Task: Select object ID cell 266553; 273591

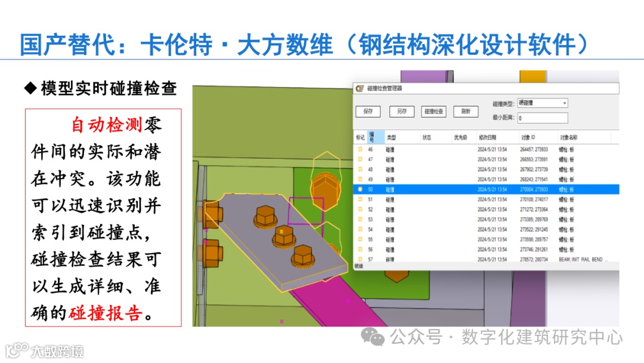Action: click(x=534, y=159)
